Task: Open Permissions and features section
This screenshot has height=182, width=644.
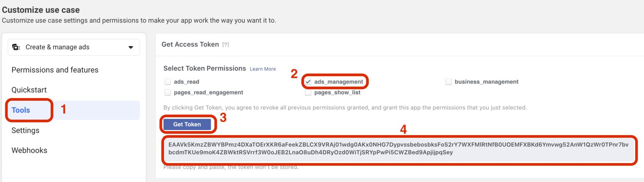Action: click(55, 70)
